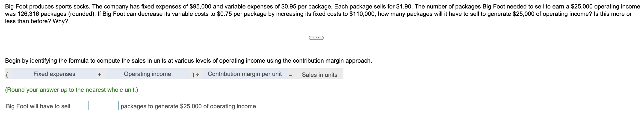Open the Contribution margin per unit field
The height and width of the screenshot is (128, 644).
(x=245, y=74)
